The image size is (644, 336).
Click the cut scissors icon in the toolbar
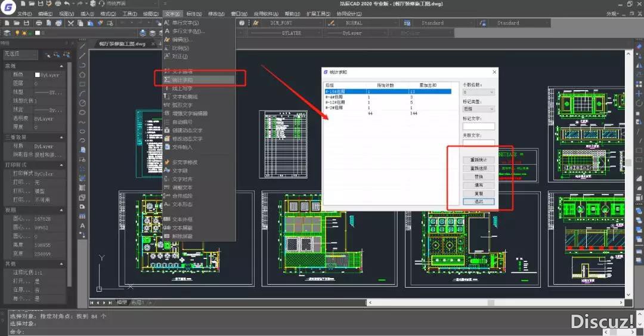tap(71, 23)
